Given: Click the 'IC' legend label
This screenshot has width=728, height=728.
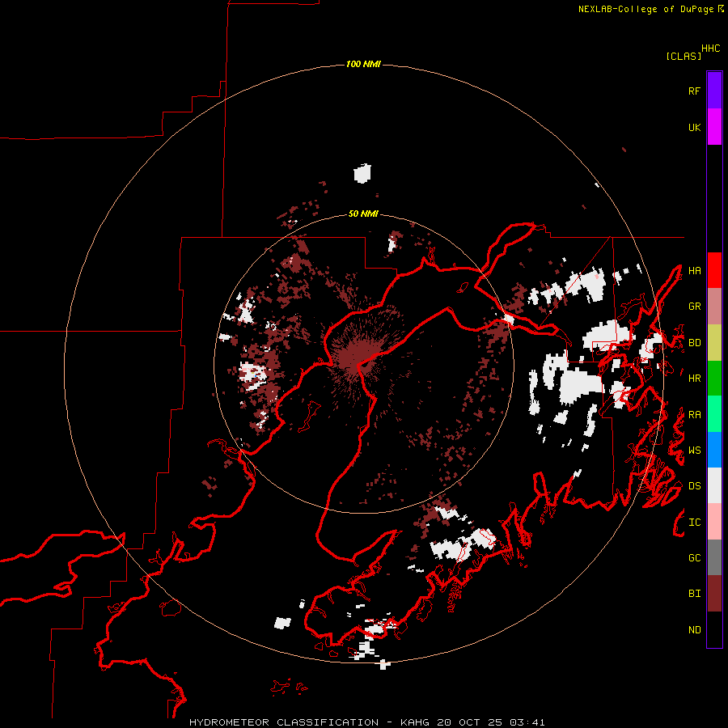Looking at the screenshot, I should 694,523.
